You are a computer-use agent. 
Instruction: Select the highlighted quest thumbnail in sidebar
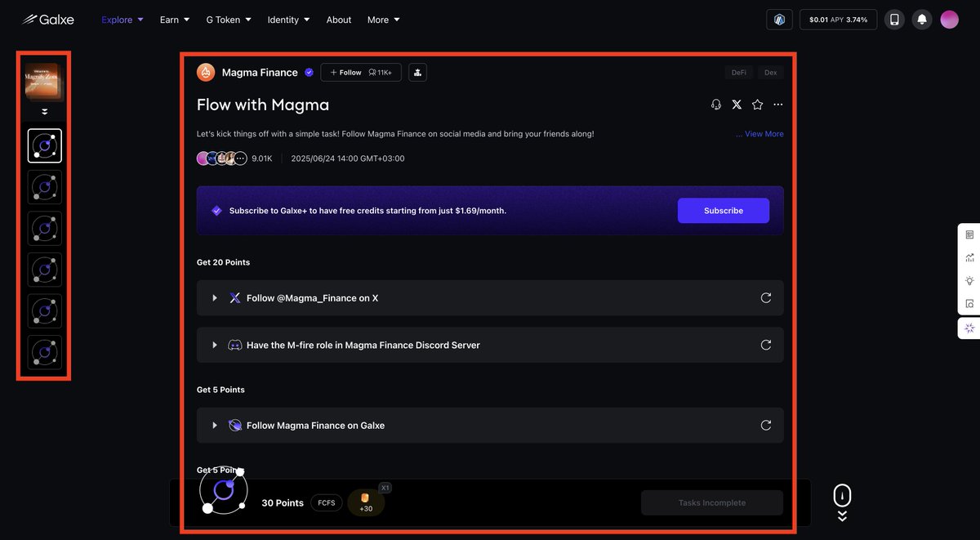click(x=45, y=146)
